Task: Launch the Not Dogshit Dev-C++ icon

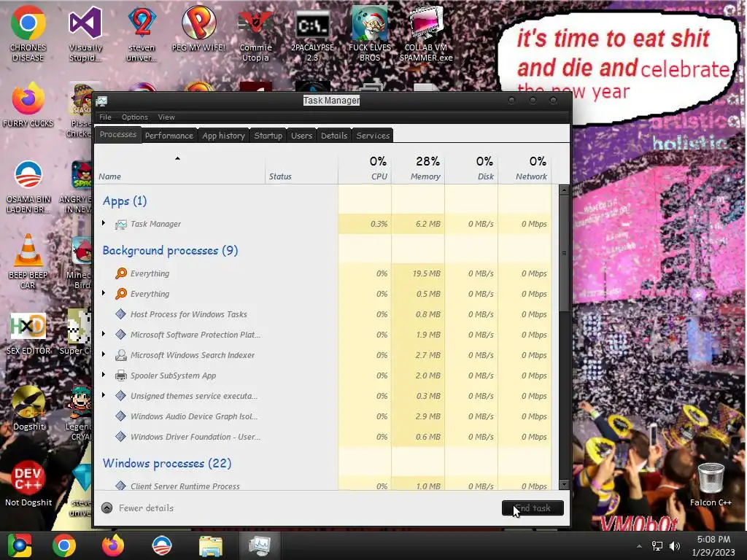Action: (x=28, y=483)
